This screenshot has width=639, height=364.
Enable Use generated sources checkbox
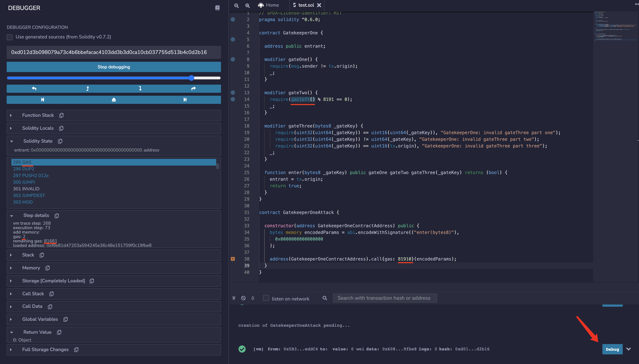point(9,37)
